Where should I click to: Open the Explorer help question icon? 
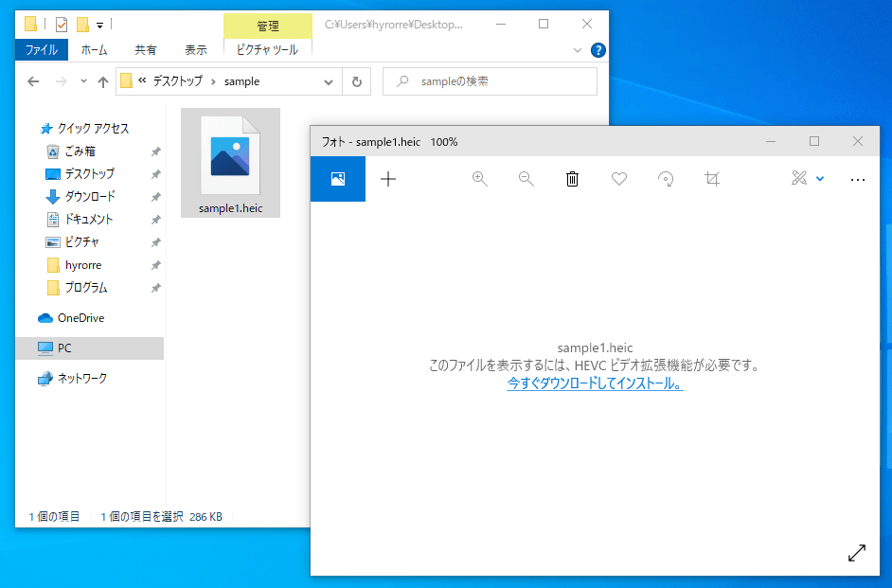pyautogui.click(x=598, y=50)
